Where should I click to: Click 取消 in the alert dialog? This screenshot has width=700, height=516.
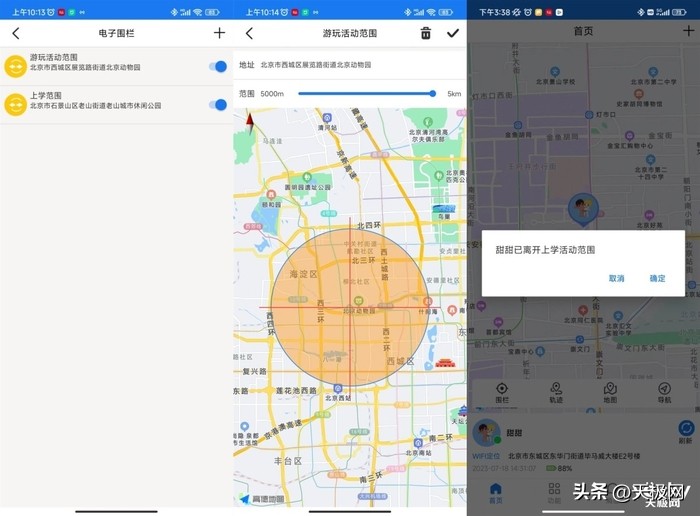coord(617,278)
